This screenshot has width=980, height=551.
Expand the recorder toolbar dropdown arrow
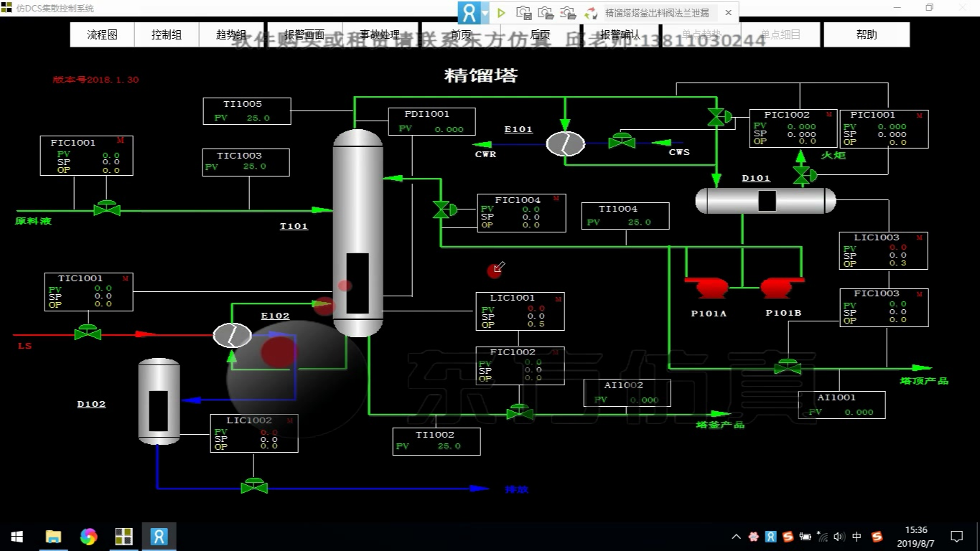coord(485,13)
